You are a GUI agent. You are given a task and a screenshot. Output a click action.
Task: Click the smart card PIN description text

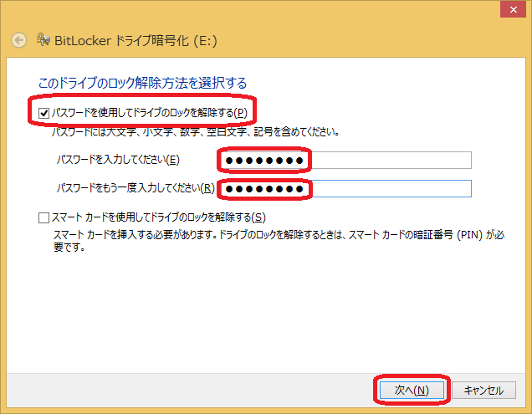click(279, 241)
